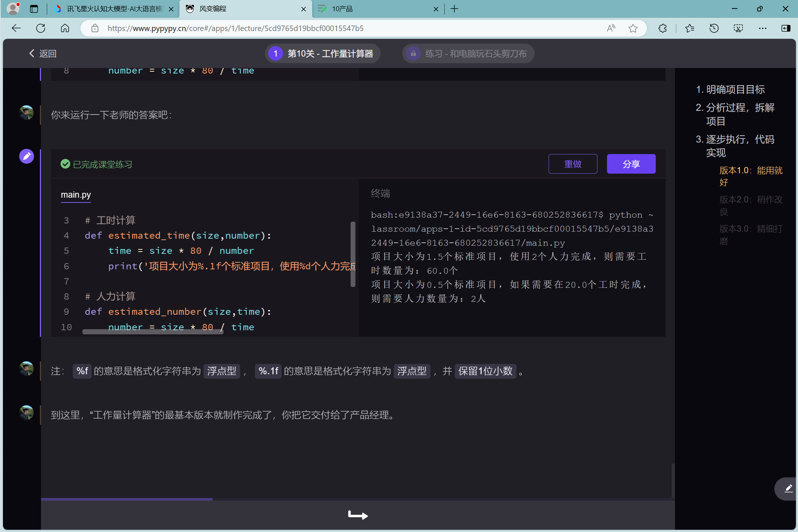This screenshot has width=798, height=532.
Task: Open the tab actions menu icon
Action: point(34,9)
